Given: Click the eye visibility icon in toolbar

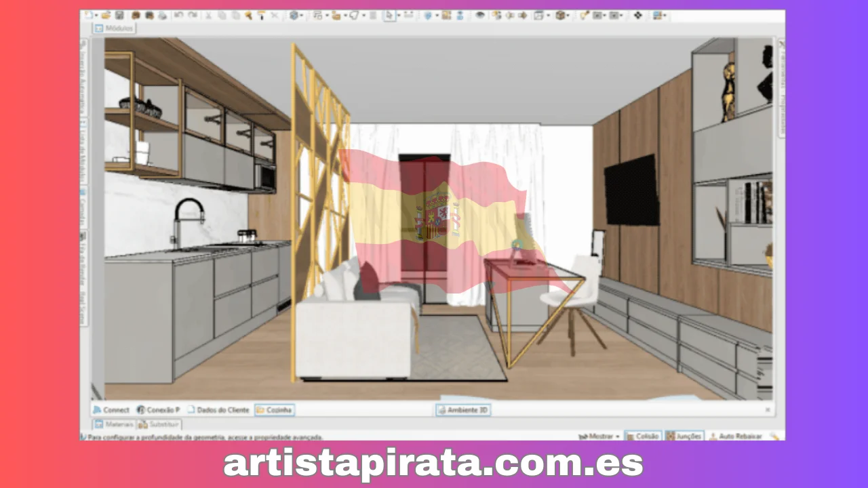Looking at the screenshot, I should click(x=480, y=15).
